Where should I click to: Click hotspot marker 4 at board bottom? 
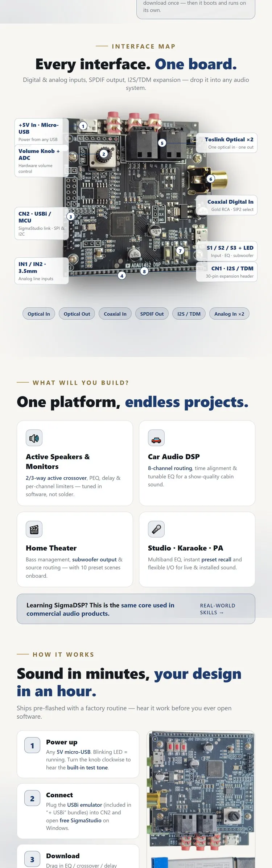(x=122, y=276)
